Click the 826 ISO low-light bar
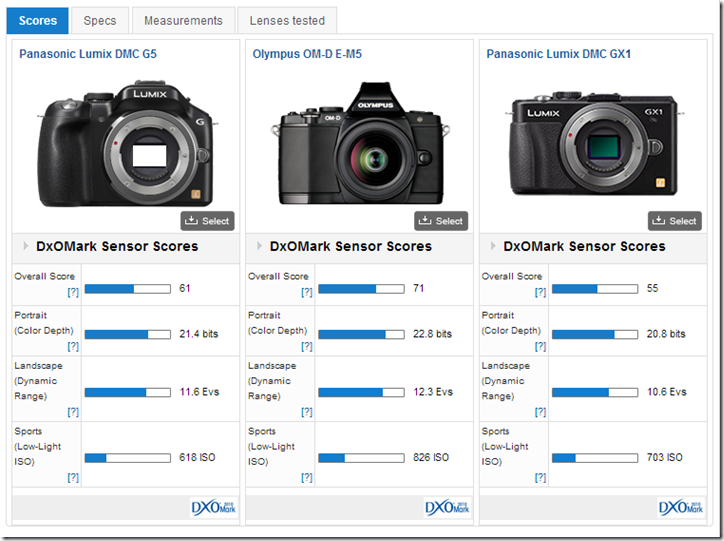 click(x=362, y=458)
